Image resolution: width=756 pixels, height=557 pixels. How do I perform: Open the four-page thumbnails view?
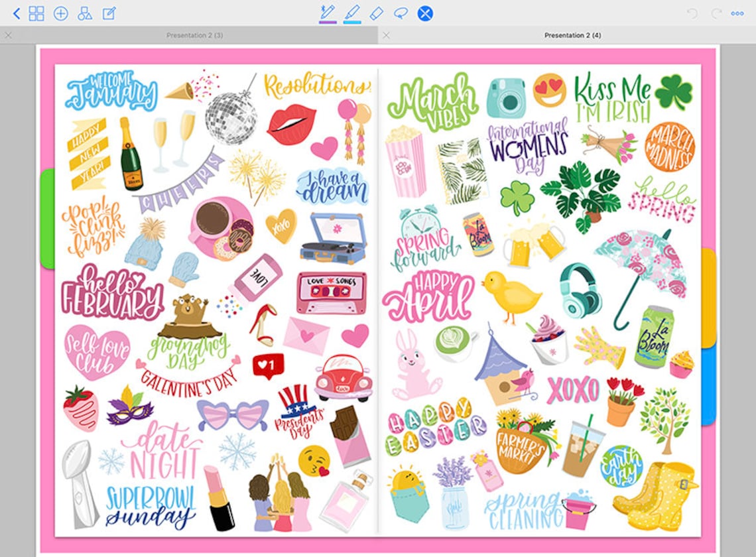click(x=36, y=12)
